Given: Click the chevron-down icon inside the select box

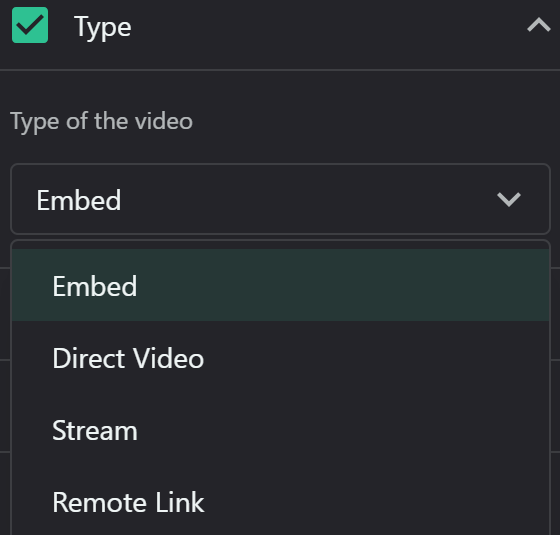Looking at the screenshot, I should [x=509, y=199].
